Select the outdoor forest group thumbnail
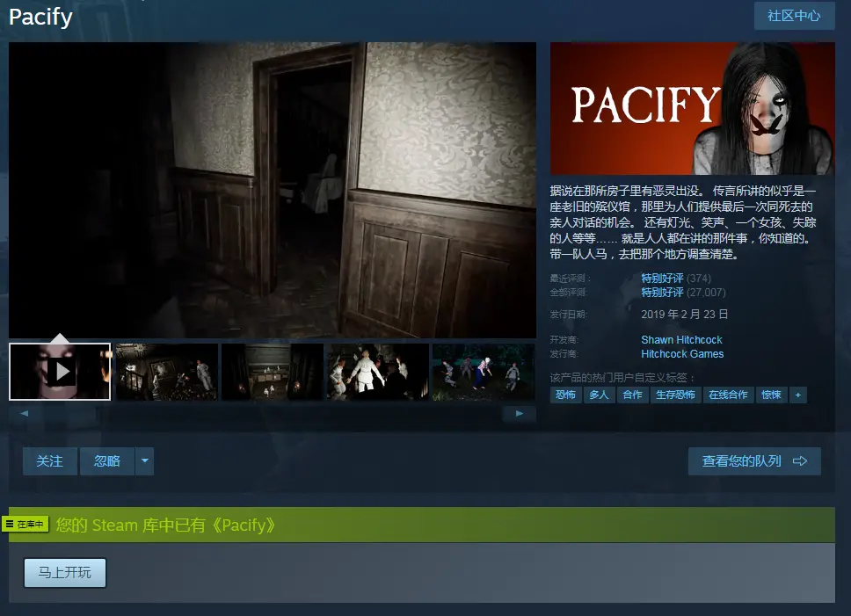This screenshot has height=616, width=851. tap(484, 372)
